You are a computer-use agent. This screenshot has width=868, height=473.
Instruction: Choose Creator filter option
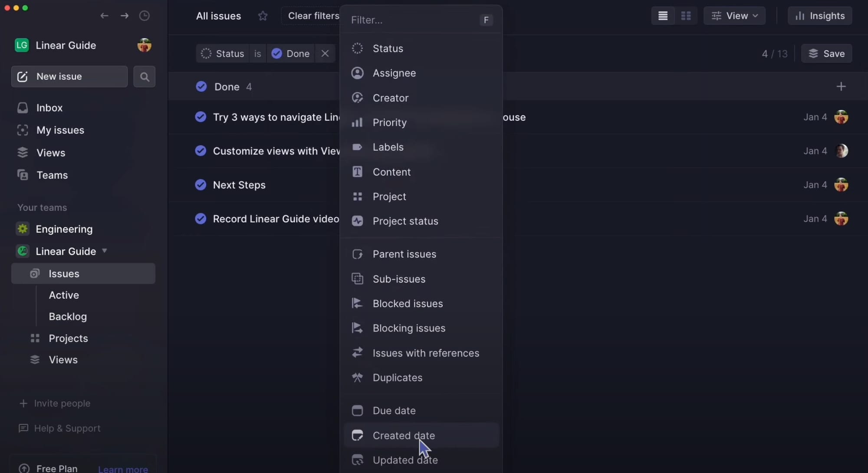click(421, 98)
